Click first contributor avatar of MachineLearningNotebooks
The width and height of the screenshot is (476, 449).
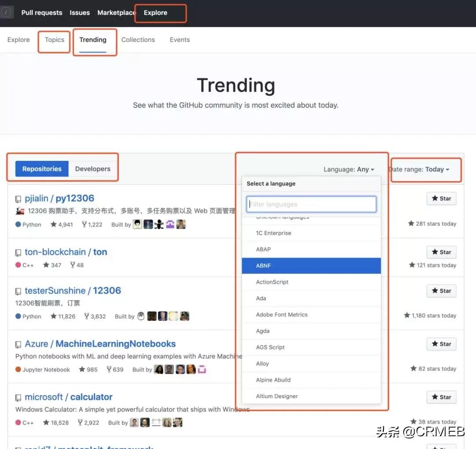[159, 369]
